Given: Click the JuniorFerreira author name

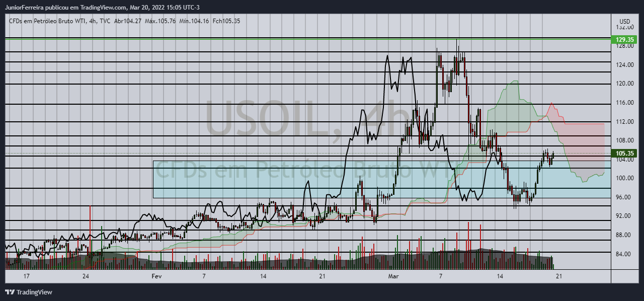Looking at the screenshot, I should coord(23,8).
